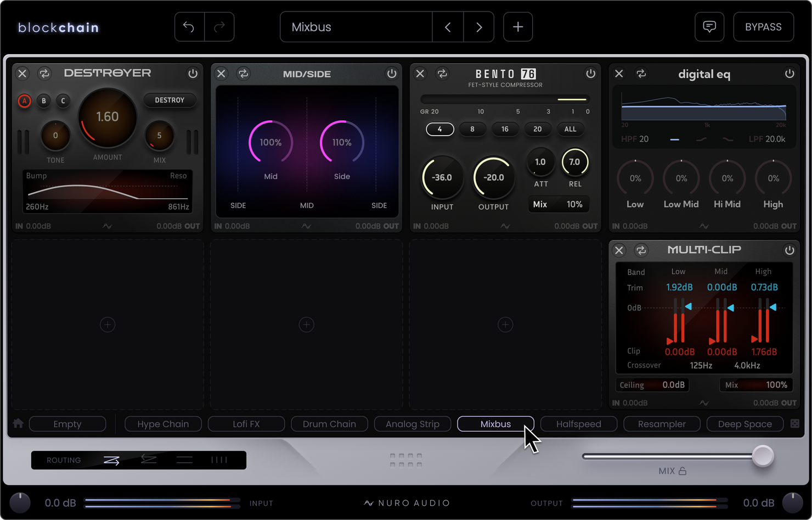
Task: Select Destroyer mode B
Action: pyautogui.click(x=44, y=101)
